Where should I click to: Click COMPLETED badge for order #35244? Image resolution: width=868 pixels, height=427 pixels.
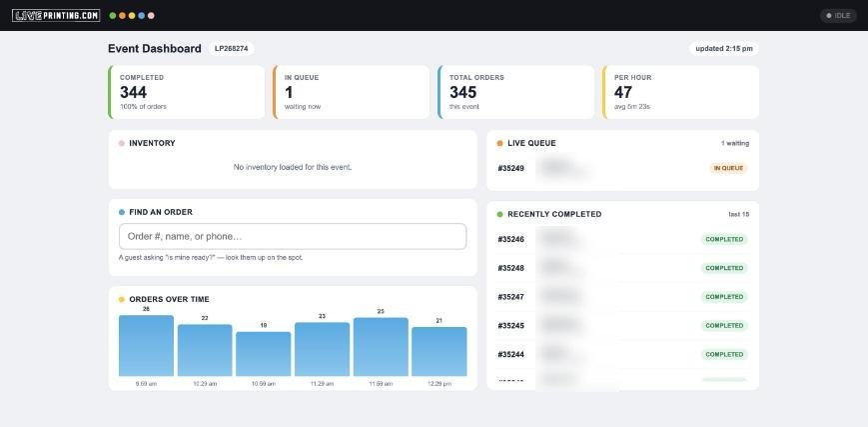click(x=724, y=354)
